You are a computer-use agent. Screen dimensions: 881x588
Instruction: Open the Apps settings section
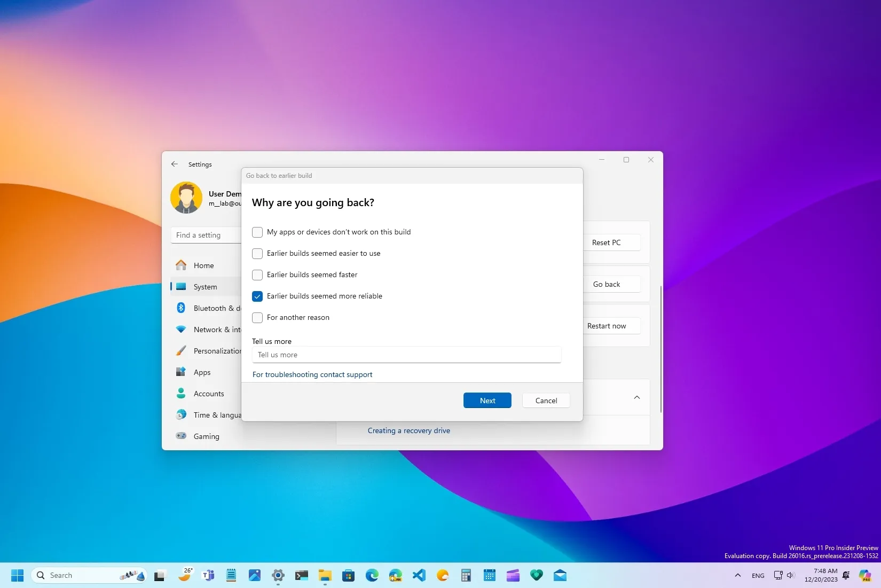coord(202,372)
